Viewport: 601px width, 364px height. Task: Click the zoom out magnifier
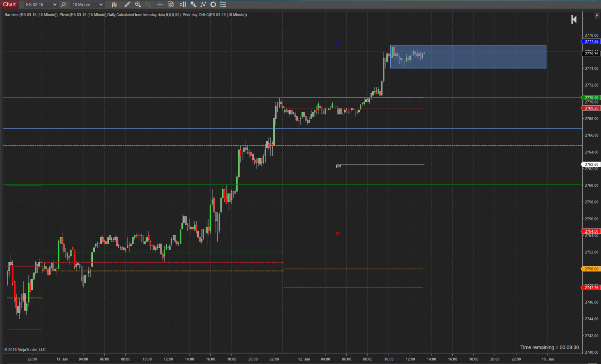[148, 5]
